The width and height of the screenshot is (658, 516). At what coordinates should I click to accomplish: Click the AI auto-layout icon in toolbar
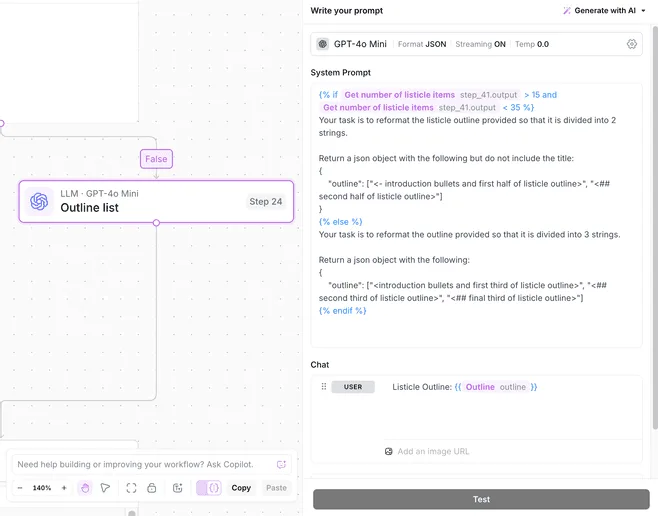178,488
